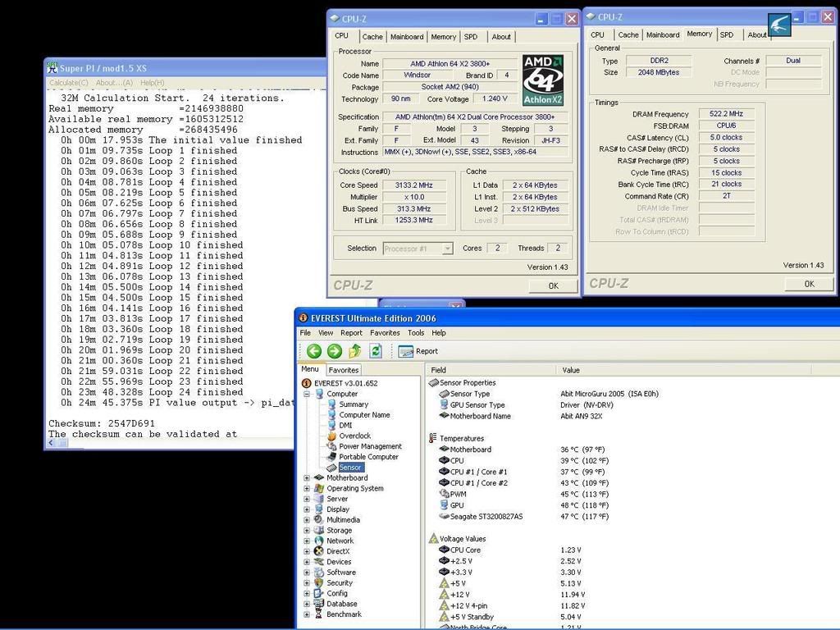Refresh the EVEREST sensor readings

[x=376, y=351]
